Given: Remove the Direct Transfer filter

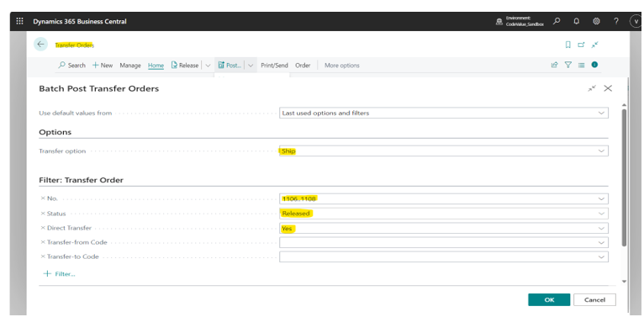Looking at the screenshot, I should 43,228.
